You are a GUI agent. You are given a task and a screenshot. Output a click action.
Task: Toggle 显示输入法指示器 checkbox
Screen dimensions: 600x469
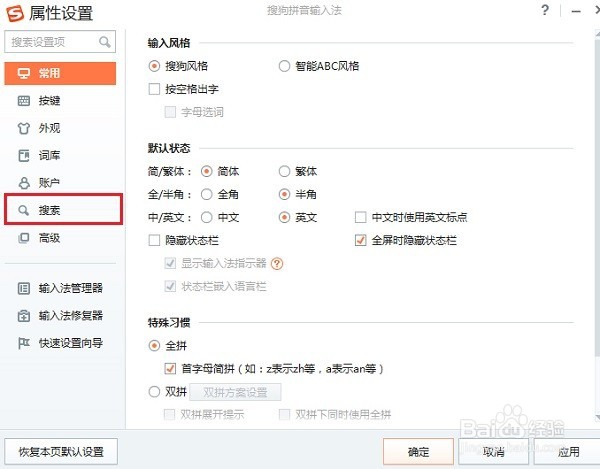(x=170, y=263)
